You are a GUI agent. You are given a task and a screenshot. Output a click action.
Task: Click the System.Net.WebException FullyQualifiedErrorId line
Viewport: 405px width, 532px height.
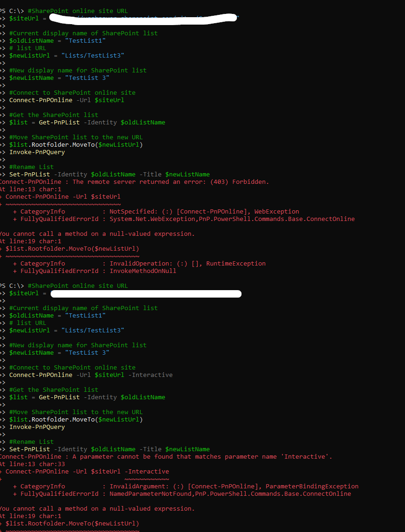(183, 219)
